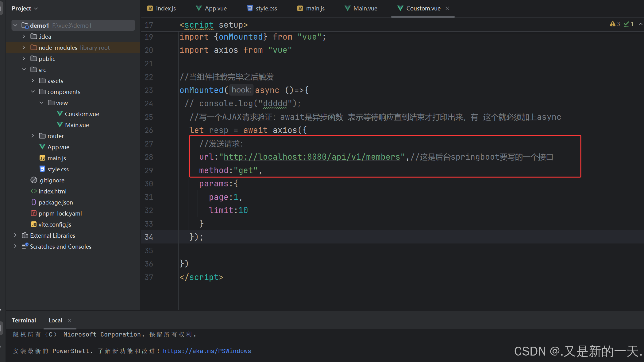The height and width of the screenshot is (362, 644).
Task: Click the node_modules folder icon
Action: (x=34, y=47)
